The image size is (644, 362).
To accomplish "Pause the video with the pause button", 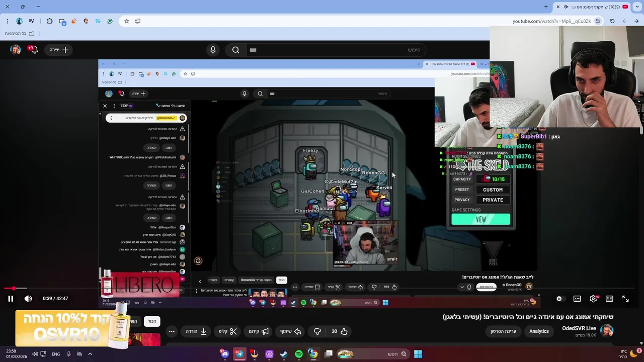I will pos(10,299).
